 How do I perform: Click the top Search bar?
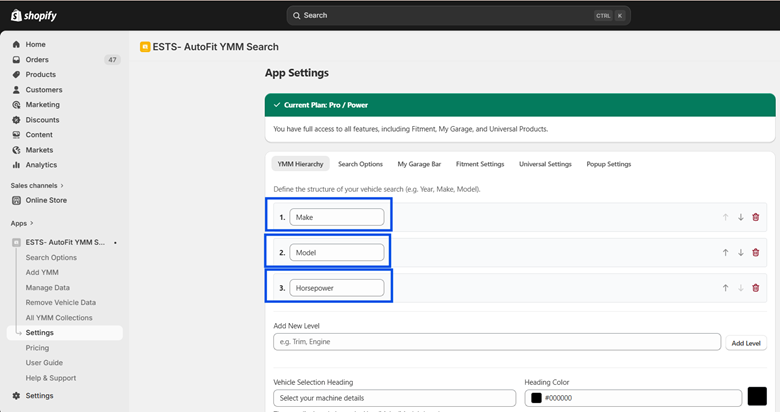pos(458,16)
